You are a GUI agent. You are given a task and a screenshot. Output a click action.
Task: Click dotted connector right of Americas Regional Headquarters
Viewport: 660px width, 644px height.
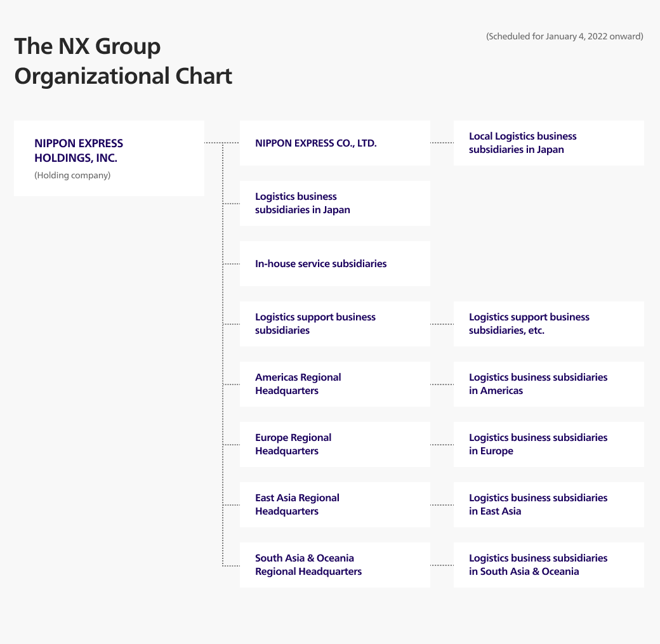point(442,384)
